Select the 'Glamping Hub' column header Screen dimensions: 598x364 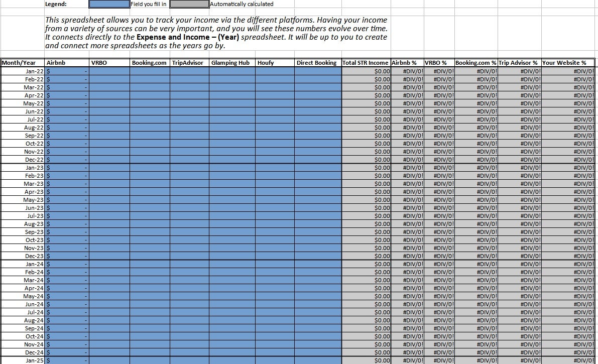(x=232, y=63)
